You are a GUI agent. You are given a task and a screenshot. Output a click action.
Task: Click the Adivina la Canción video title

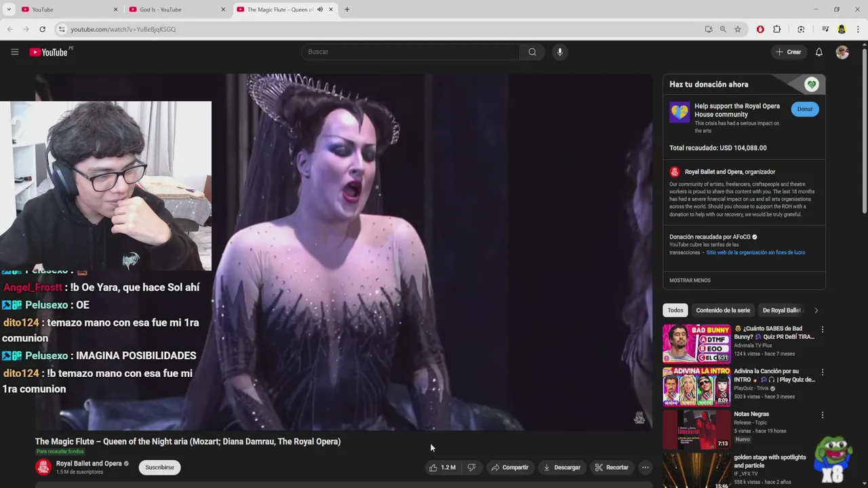(x=774, y=375)
